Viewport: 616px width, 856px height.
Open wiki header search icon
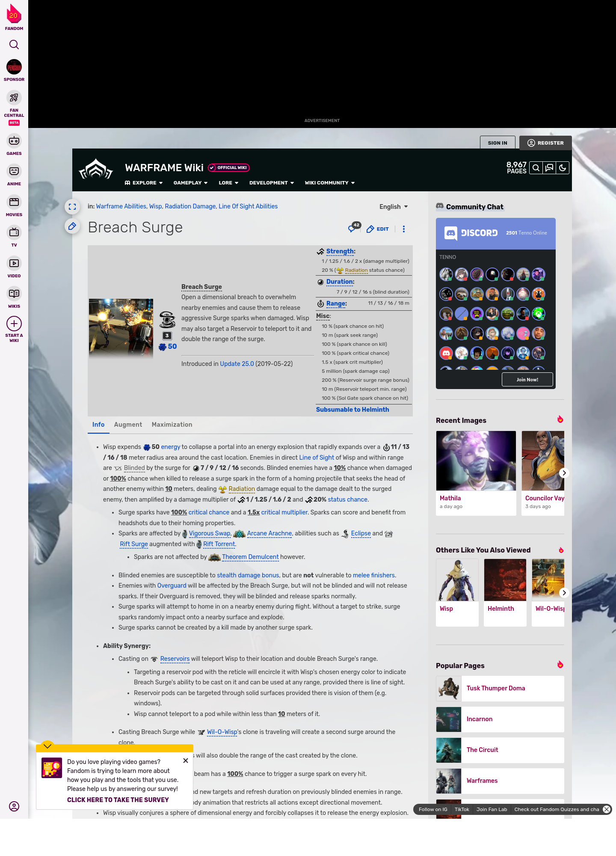tap(536, 168)
